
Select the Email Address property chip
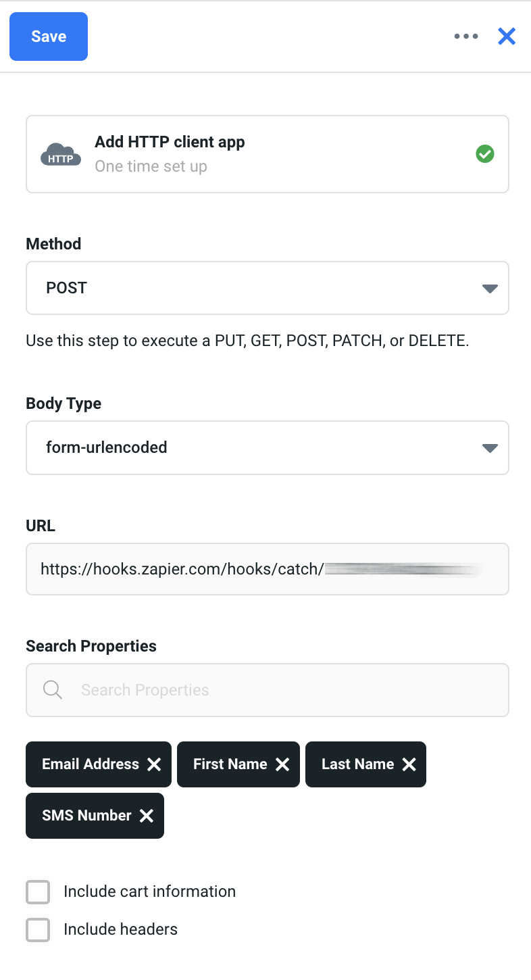point(91,764)
